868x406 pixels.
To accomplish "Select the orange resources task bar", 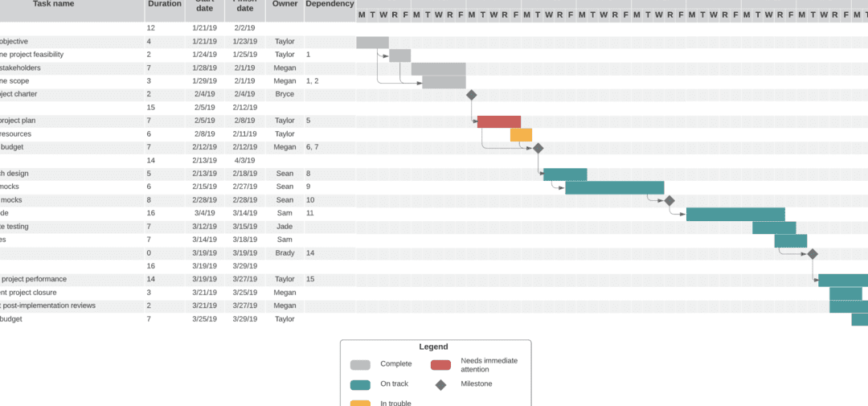I will point(521,134).
